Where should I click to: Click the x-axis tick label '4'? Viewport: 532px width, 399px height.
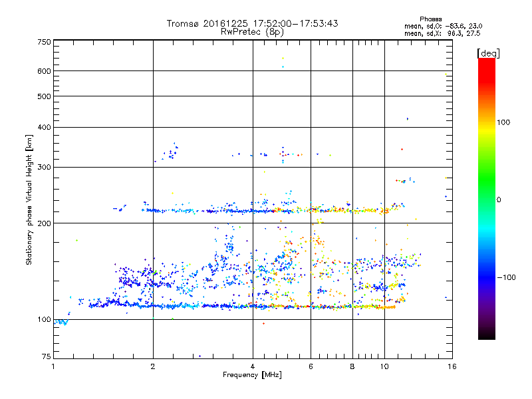tap(253, 366)
